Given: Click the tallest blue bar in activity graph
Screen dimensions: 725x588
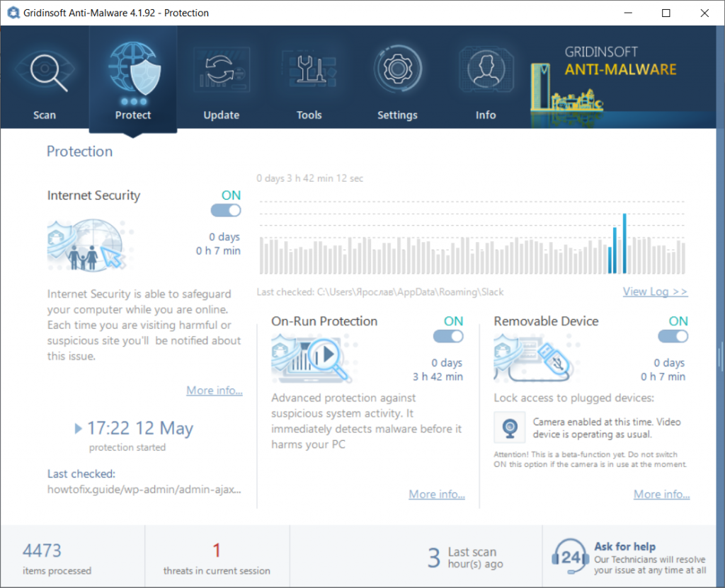Looking at the screenshot, I should 624,243.
